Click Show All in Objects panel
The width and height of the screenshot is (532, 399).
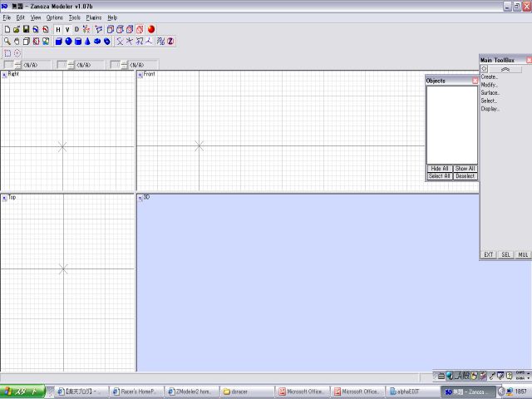[465, 169]
